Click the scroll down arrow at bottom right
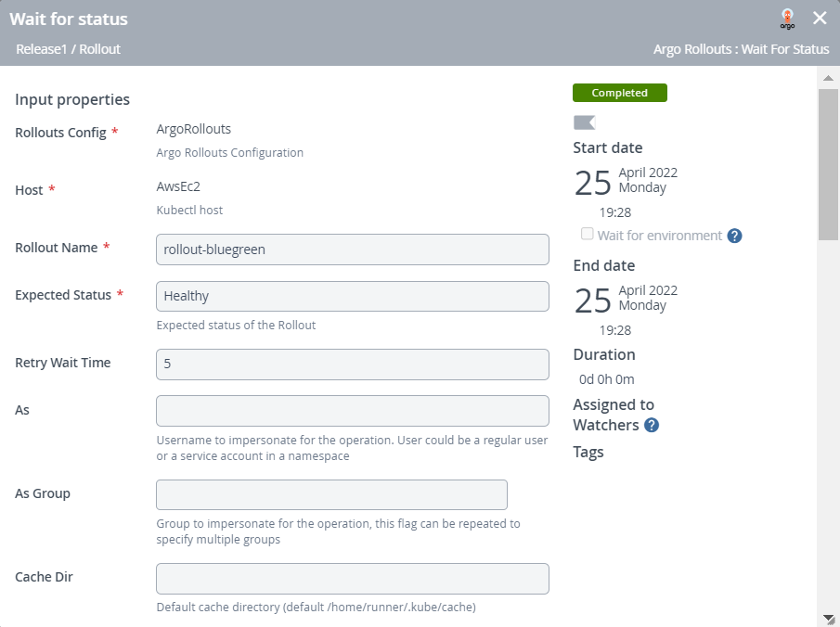The height and width of the screenshot is (627, 840). [x=828, y=618]
